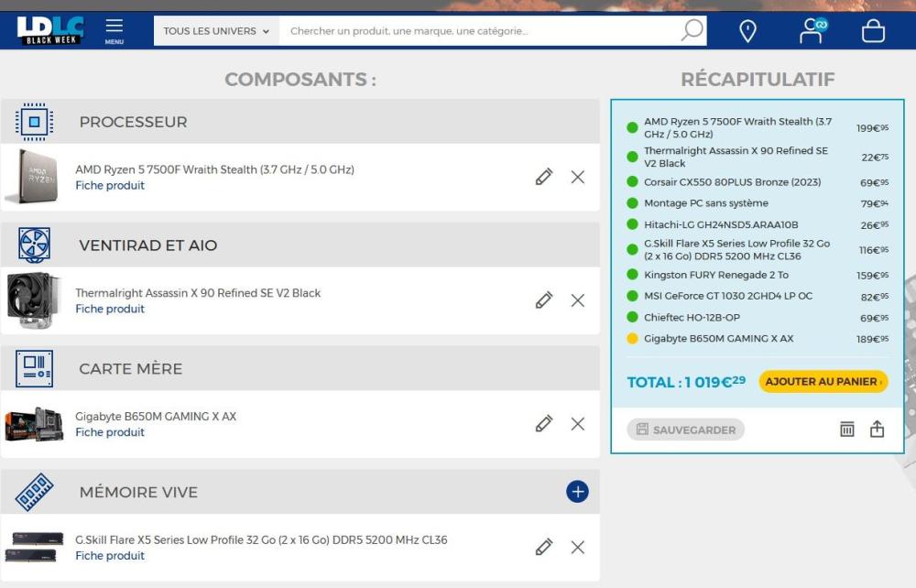Select MSI GeForce GT 1030 in recap
This screenshot has width=916, height=588.
728,296
